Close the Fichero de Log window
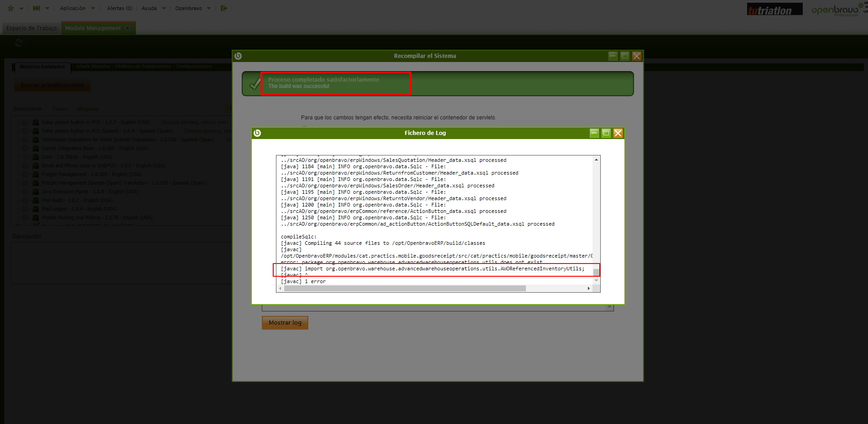Screen dimensions: 868x424 click(x=618, y=133)
